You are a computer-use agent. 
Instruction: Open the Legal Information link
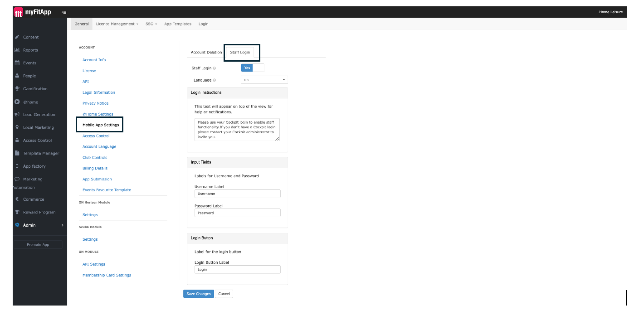[x=99, y=92]
